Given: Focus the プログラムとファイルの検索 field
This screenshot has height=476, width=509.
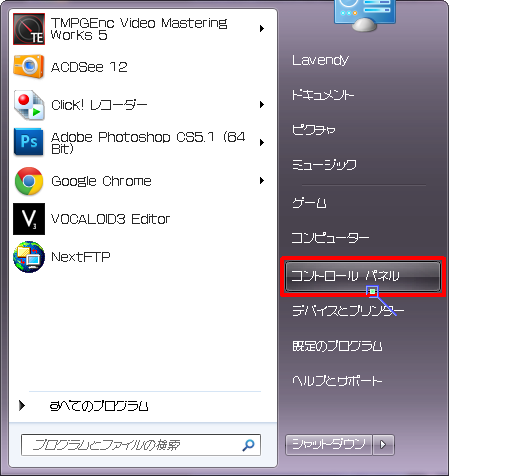Looking at the screenshot, I should 141,445.
